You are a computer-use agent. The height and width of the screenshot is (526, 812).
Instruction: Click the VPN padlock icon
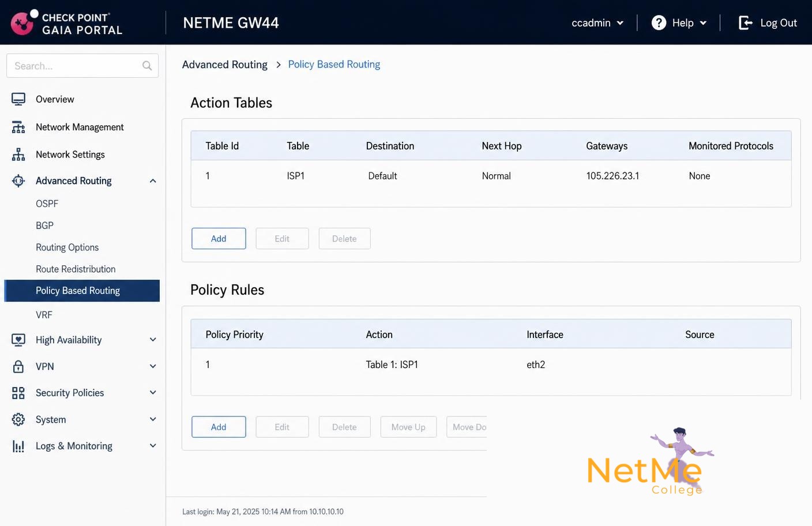tap(18, 366)
